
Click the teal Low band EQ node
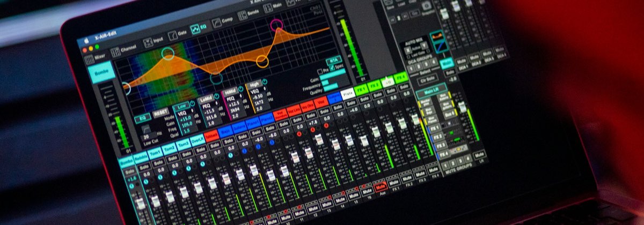[x=167, y=53]
